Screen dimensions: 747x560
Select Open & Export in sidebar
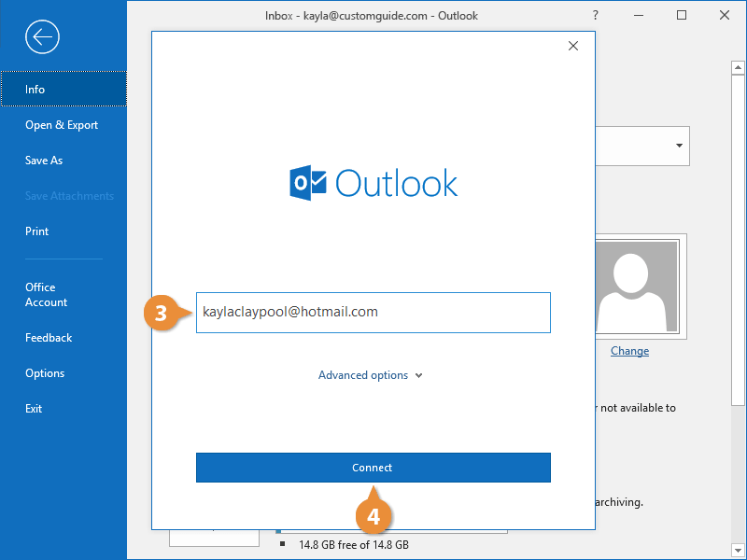point(62,125)
